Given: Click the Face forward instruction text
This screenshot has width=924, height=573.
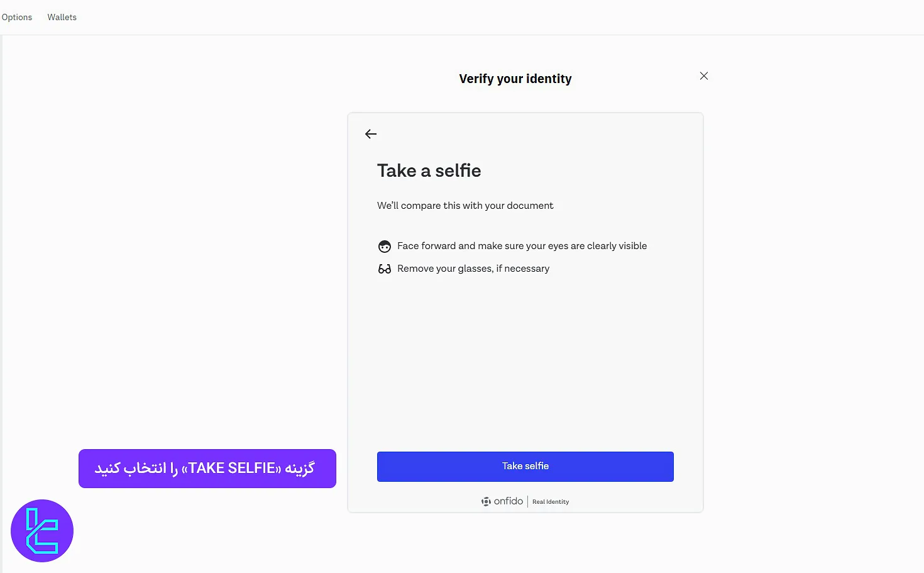Looking at the screenshot, I should coord(522,246).
